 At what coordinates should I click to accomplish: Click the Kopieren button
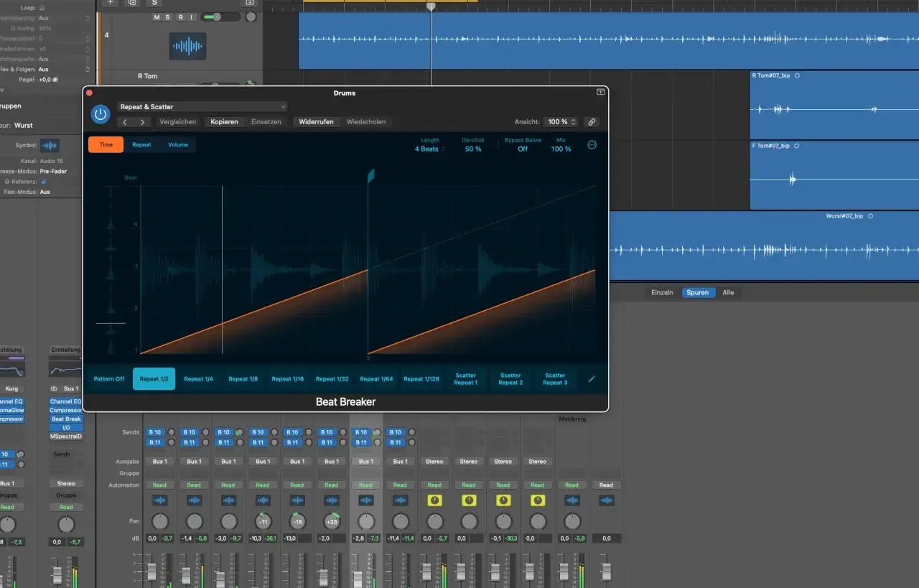coord(224,122)
